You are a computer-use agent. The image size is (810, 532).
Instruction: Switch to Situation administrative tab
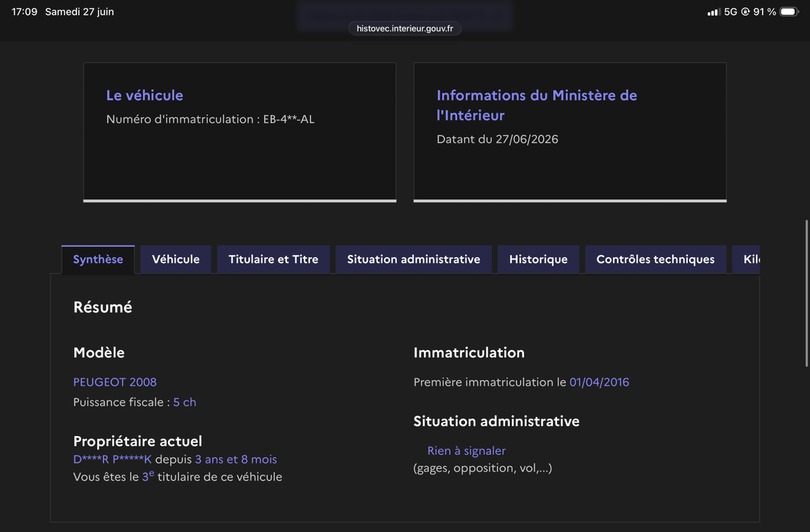click(414, 259)
